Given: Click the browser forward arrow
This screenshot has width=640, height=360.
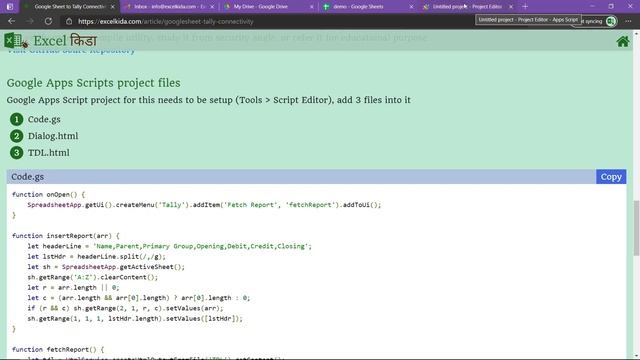Looking at the screenshot, I should 29,21.
